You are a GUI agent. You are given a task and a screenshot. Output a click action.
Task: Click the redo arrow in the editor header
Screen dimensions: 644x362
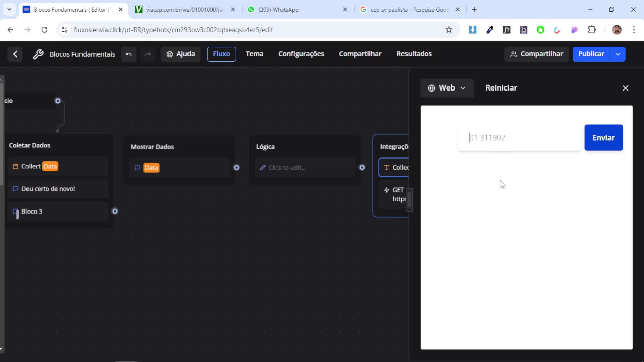[x=148, y=54]
